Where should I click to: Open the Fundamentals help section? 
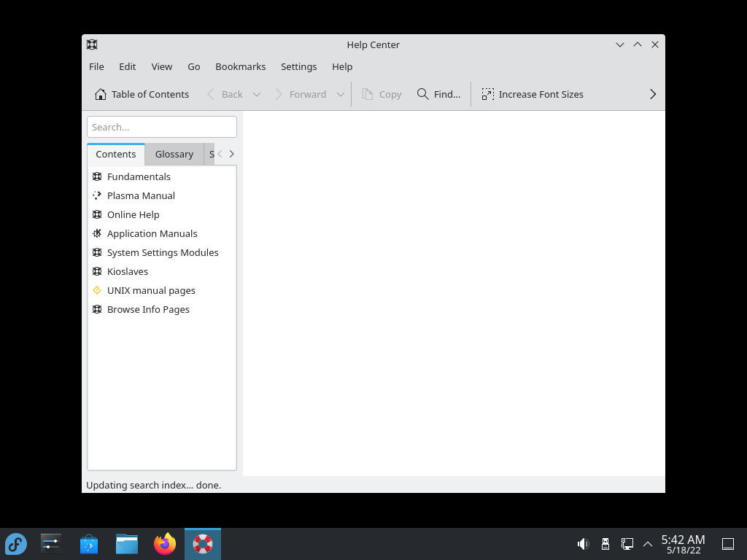138,176
